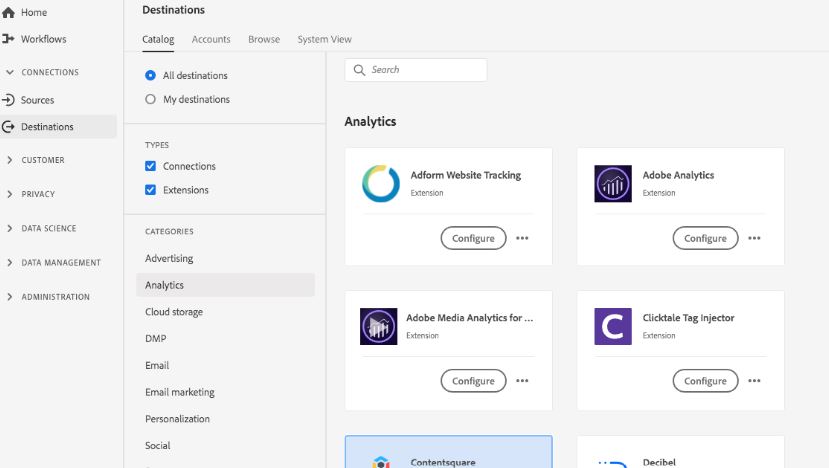Go to Home in sidebar
The width and height of the screenshot is (829, 468).
point(34,12)
